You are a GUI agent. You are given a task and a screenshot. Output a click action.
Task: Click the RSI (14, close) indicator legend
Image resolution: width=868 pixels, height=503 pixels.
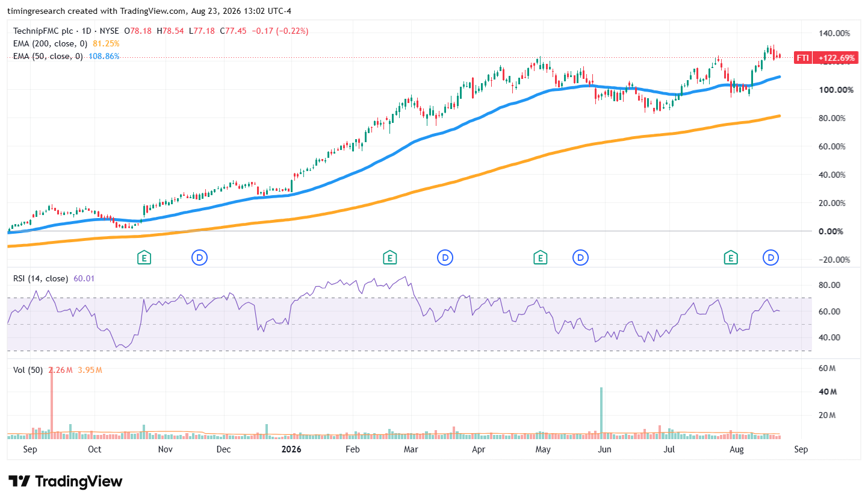coord(41,278)
